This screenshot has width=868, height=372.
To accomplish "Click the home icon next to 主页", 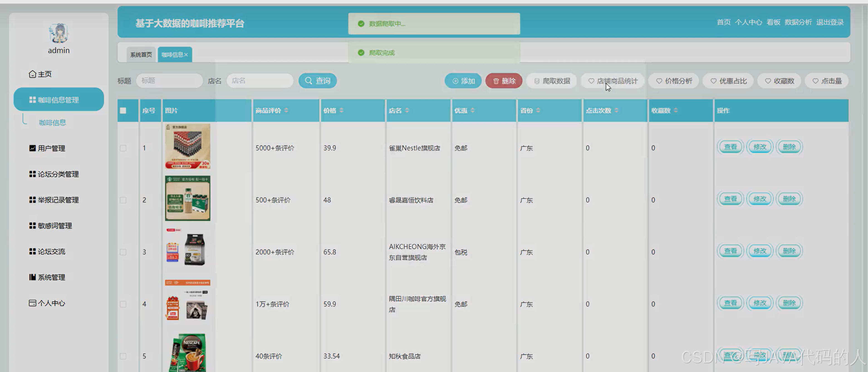I will click(32, 74).
